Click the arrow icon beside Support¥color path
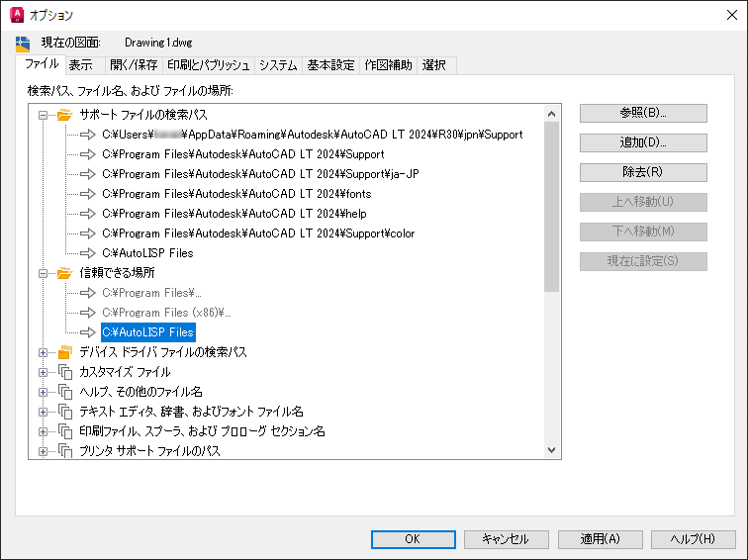 pyautogui.click(x=88, y=233)
